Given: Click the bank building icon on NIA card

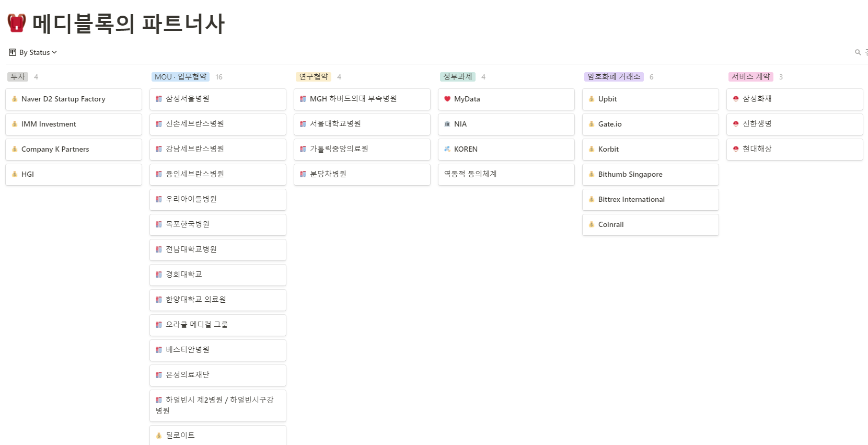Looking at the screenshot, I should pyautogui.click(x=447, y=124).
